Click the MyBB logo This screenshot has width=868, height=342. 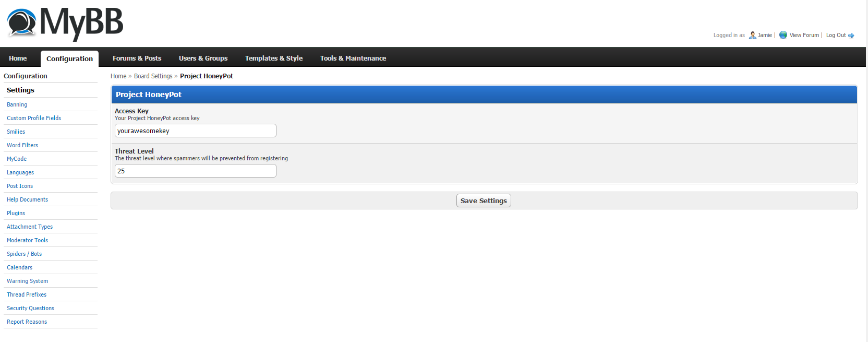click(x=65, y=23)
